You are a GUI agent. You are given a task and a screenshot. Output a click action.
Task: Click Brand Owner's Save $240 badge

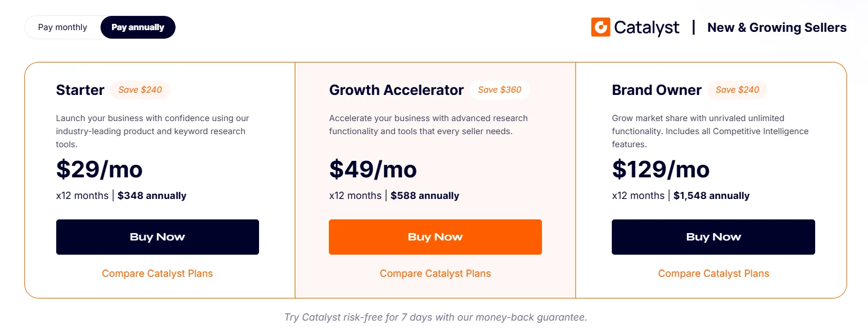[737, 90]
